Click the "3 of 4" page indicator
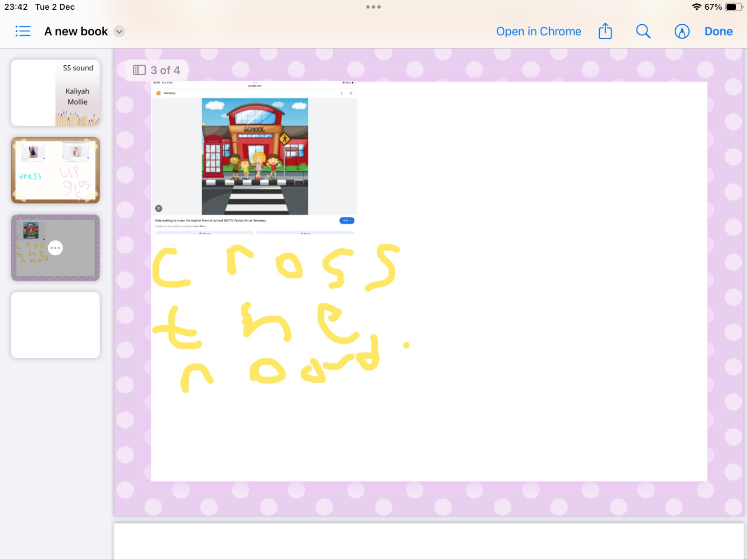Image resolution: width=747 pixels, height=560 pixels. [157, 70]
